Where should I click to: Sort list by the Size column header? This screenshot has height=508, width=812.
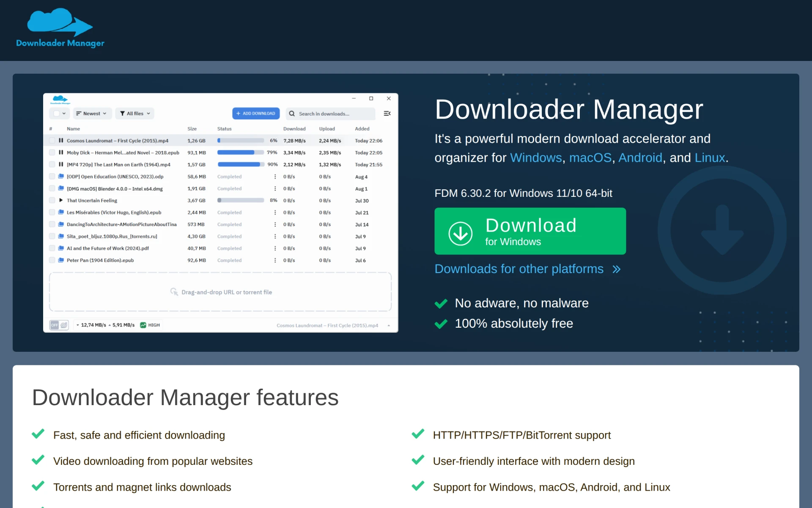point(192,129)
